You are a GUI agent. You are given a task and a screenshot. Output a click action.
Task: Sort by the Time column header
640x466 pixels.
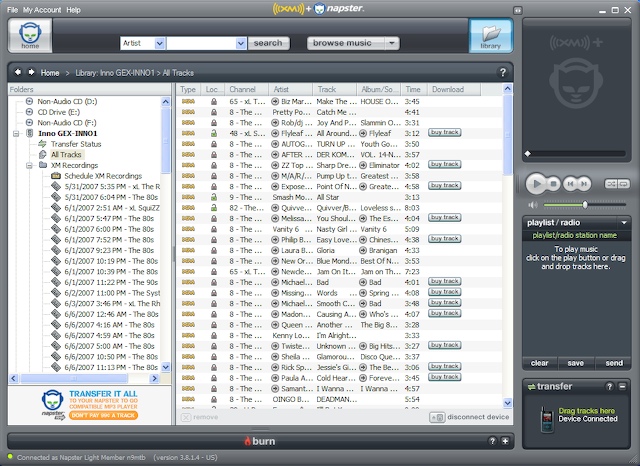click(x=414, y=89)
